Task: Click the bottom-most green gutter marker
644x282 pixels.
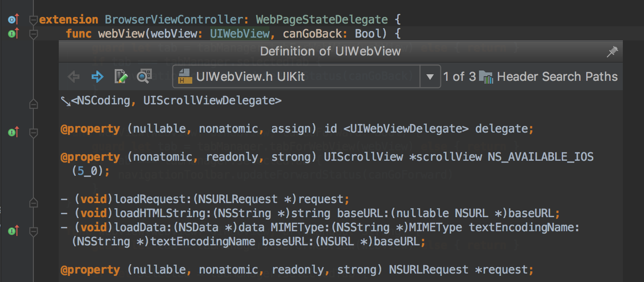Action: [13, 231]
